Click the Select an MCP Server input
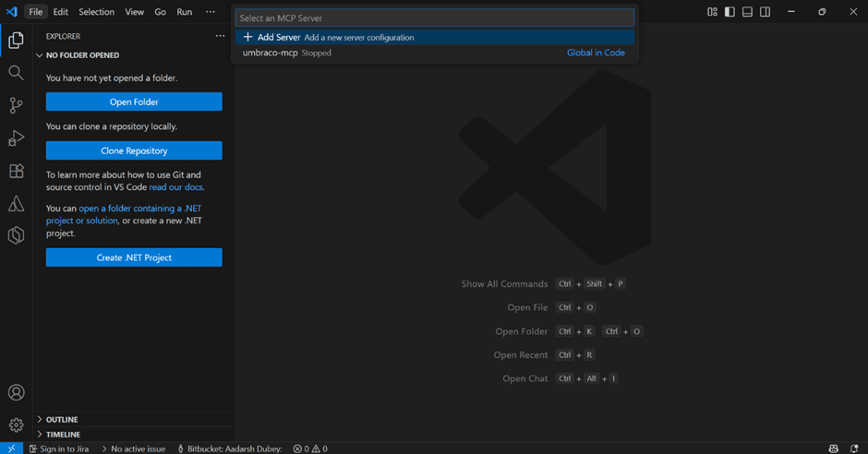 (434, 18)
